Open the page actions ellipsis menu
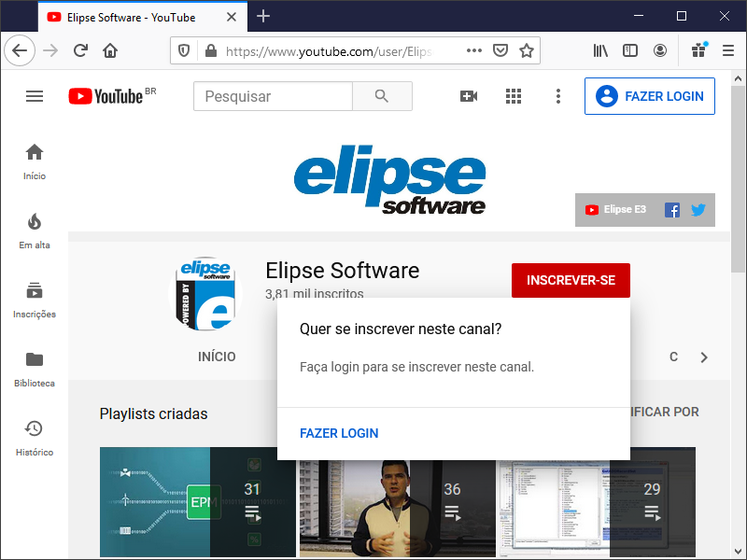Viewport: 747px width, 560px height. coord(474,50)
